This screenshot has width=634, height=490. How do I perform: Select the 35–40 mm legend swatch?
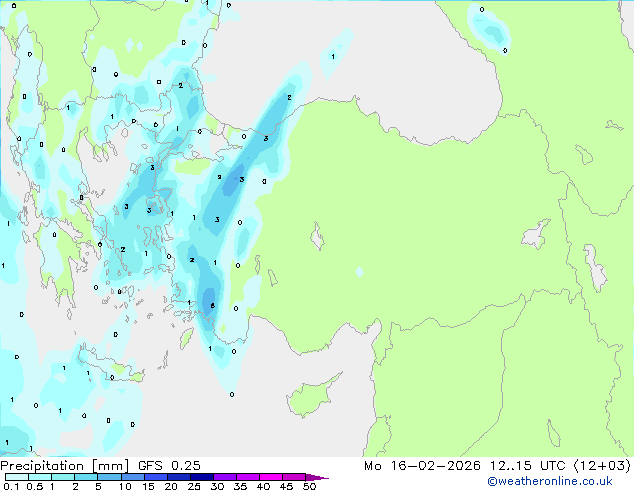(x=247, y=477)
